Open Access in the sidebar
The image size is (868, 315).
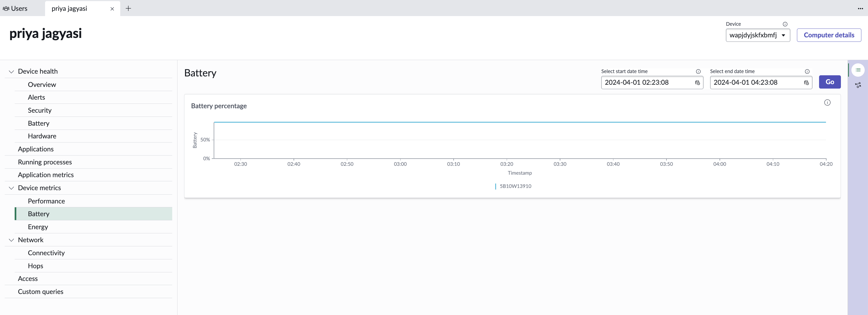point(88,278)
